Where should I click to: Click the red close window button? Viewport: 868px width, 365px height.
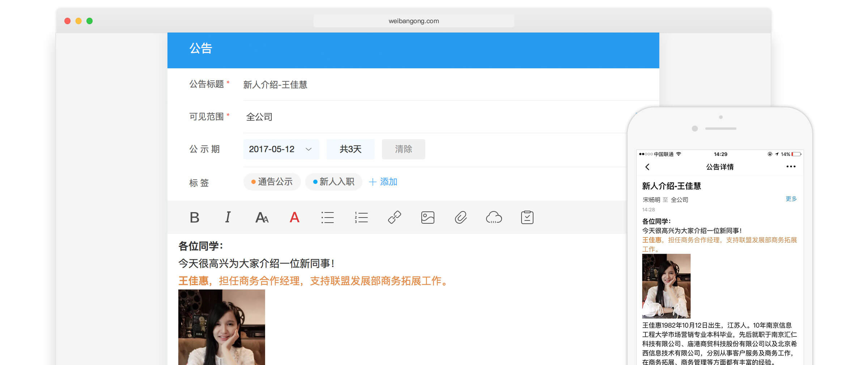click(x=67, y=21)
